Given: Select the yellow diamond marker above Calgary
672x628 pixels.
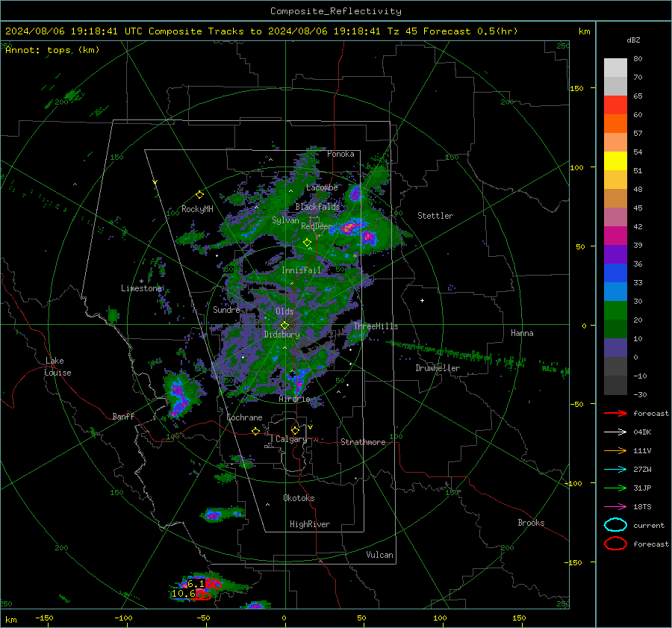Looking at the screenshot, I should [295, 430].
